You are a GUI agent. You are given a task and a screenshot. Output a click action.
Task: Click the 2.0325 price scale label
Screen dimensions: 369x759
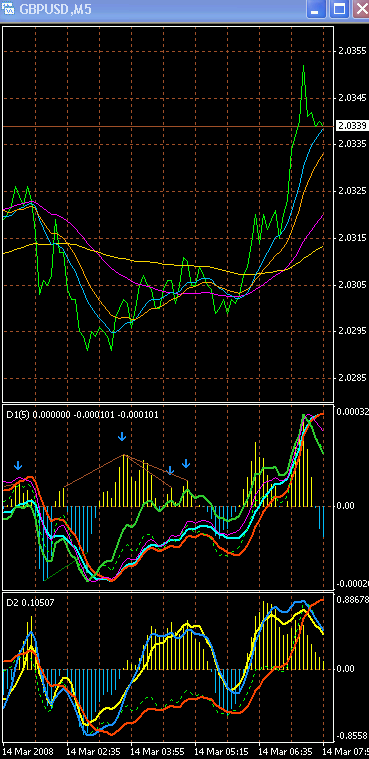point(352,191)
